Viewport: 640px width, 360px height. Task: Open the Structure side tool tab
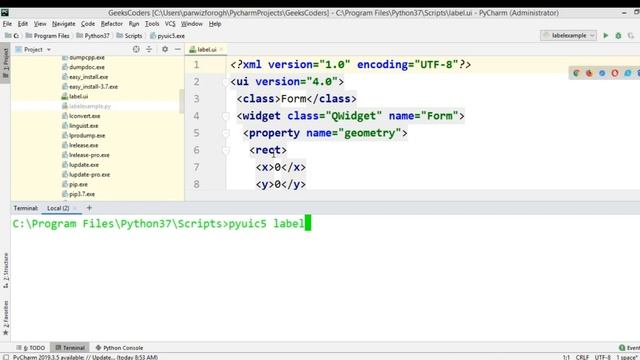point(6,270)
